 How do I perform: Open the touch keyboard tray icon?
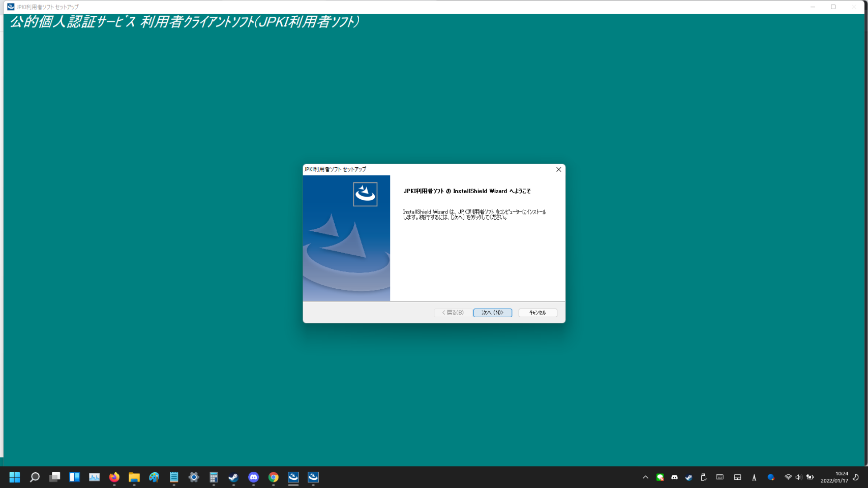[720, 477]
